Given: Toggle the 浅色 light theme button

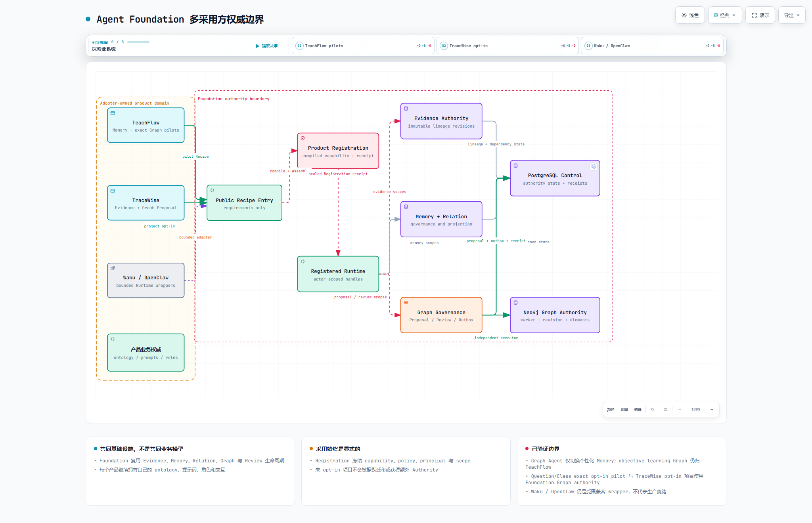Looking at the screenshot, I should coord(690,15).
